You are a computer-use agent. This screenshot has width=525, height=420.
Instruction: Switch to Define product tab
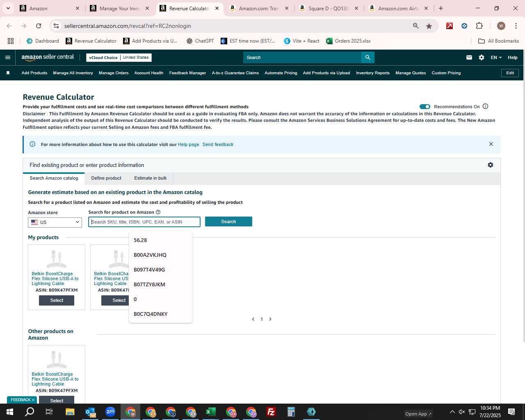pos(106,178)
